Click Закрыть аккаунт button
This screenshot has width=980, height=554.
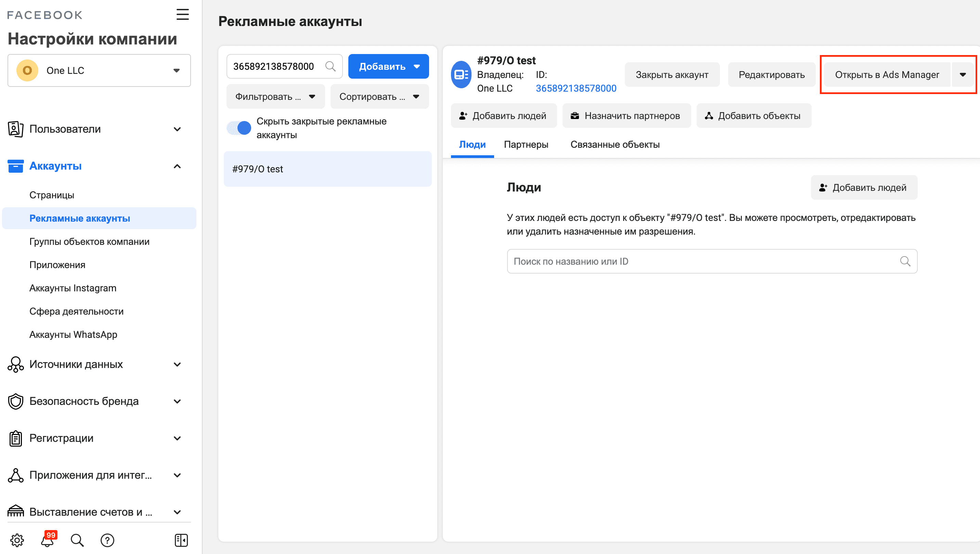672,75
